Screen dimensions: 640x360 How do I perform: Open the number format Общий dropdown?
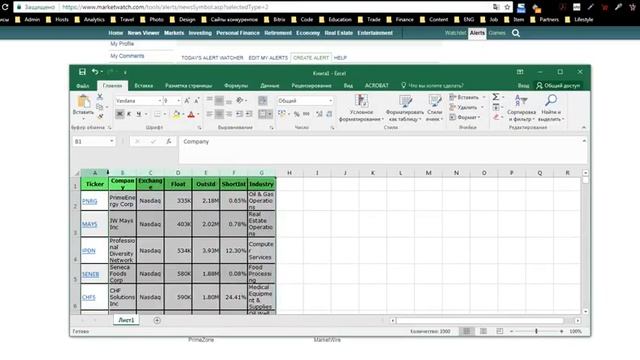point(330,100)
